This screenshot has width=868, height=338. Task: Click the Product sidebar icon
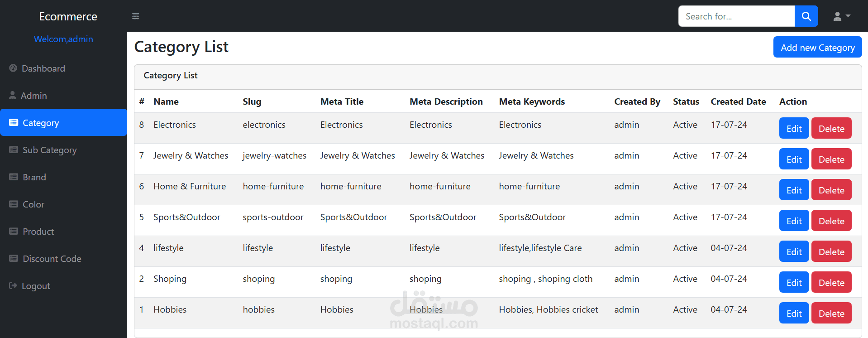[x=14, y=232]
